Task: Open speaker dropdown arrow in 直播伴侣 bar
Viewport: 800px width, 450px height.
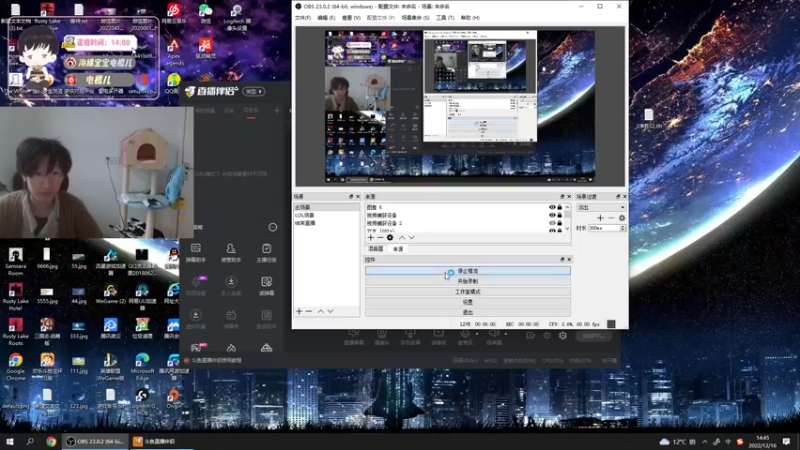Action: click(x=506, y=334)
